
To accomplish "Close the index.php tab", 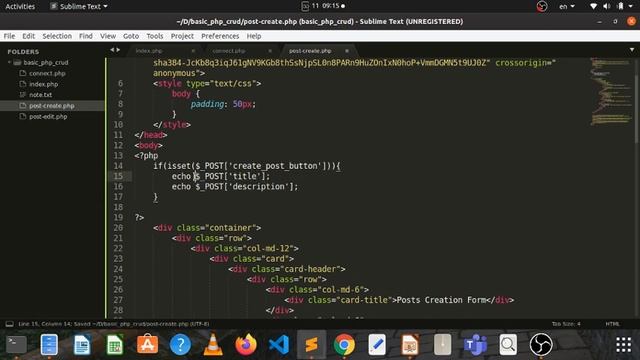I will click(193, 51).
